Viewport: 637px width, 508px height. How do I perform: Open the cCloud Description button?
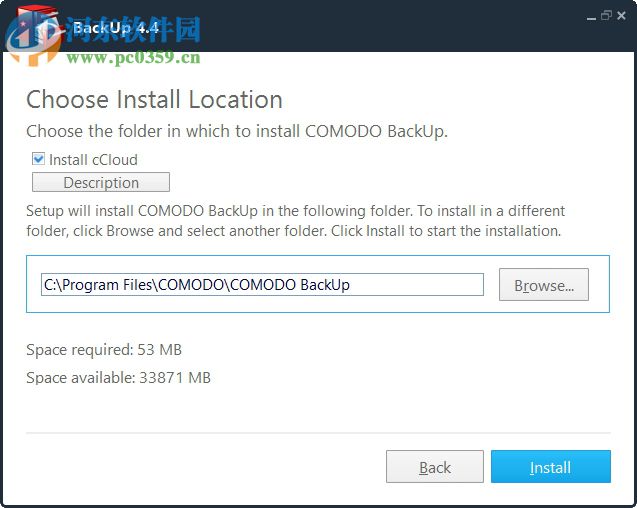point(101,182)
